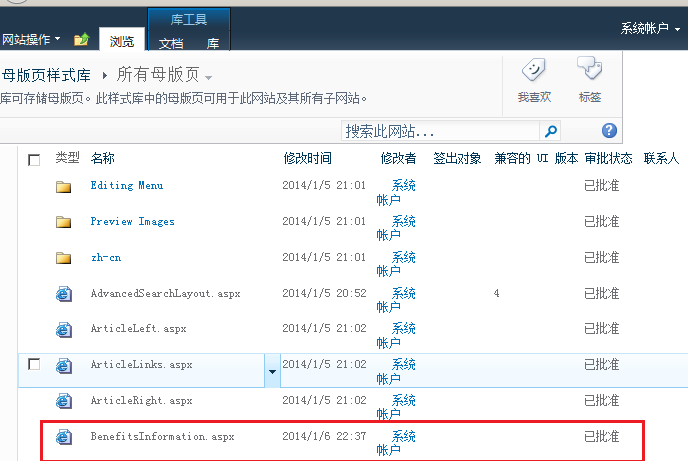Click the Preview Images folder icon

click(x=64, y=222)
